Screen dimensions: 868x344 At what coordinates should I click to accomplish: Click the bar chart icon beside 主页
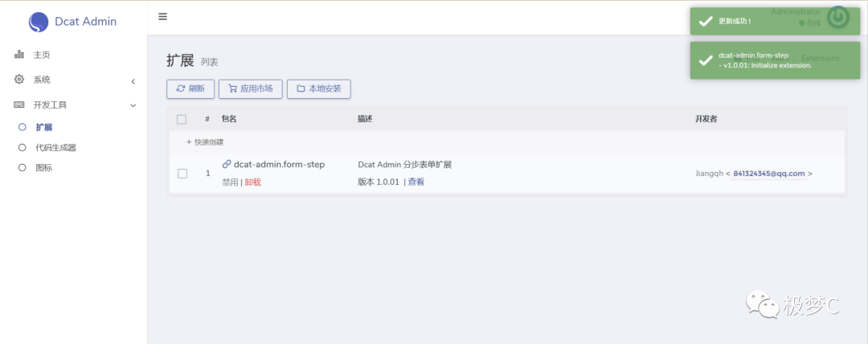[x=19, y=55]
